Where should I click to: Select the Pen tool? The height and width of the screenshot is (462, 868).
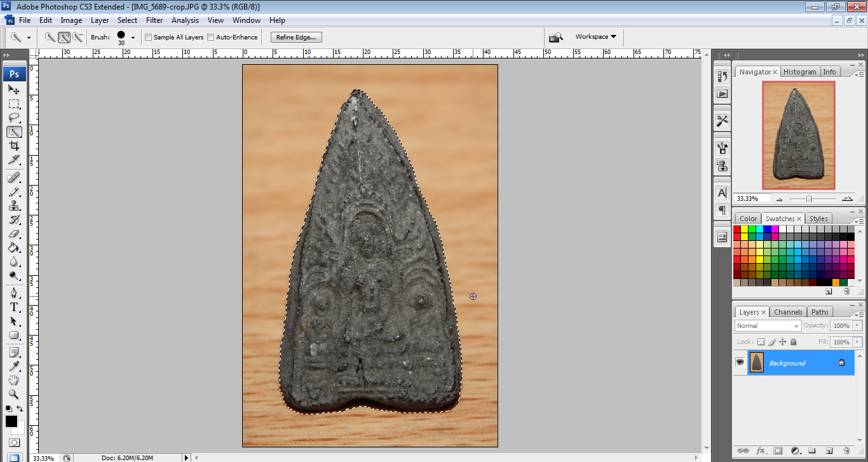coord(14,293)
